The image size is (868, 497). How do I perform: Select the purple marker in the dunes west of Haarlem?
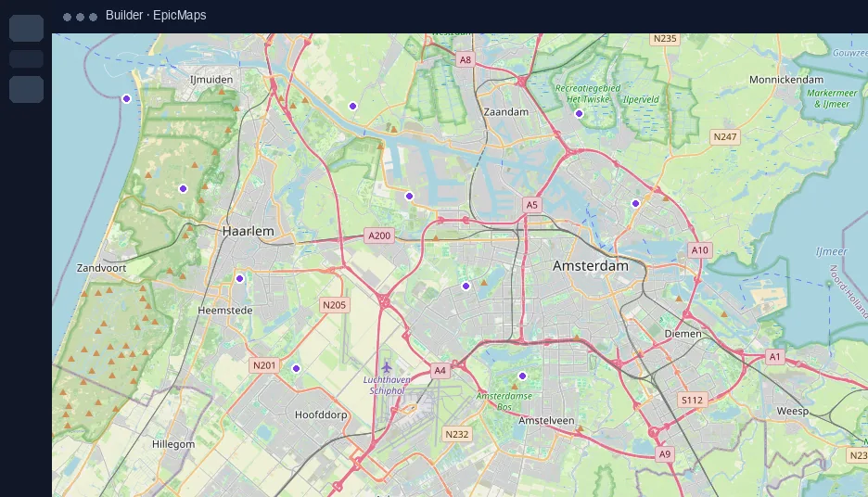(x=184, y=189)
